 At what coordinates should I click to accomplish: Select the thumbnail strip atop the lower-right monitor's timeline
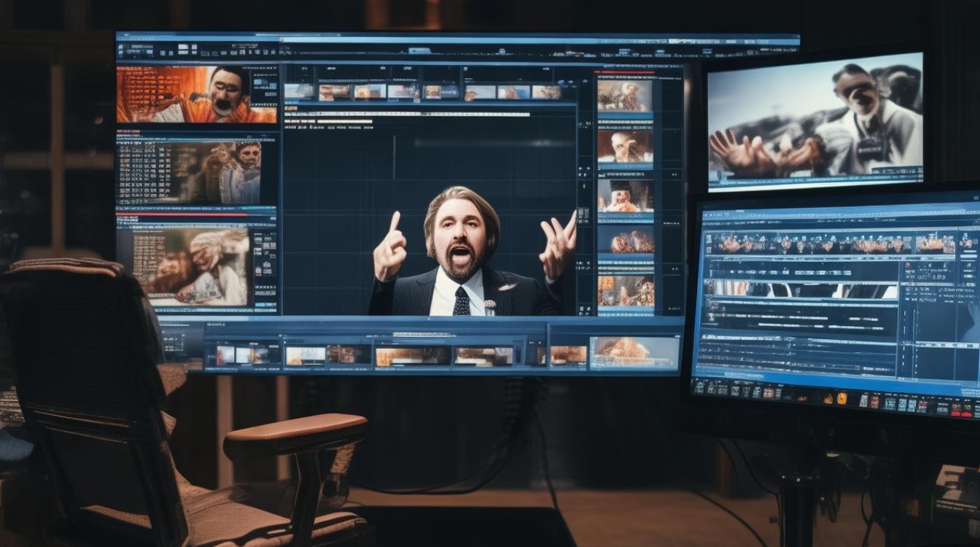point(831,244)
